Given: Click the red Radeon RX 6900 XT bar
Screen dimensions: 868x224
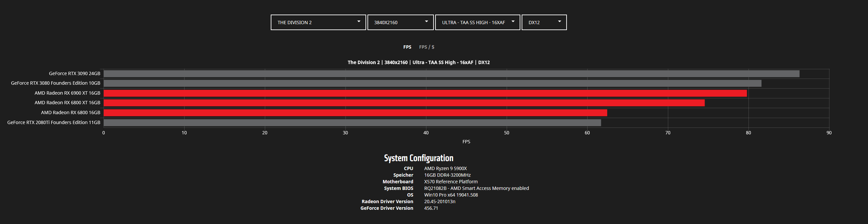Looking at the screenshot, I should (x=425, y=93).
